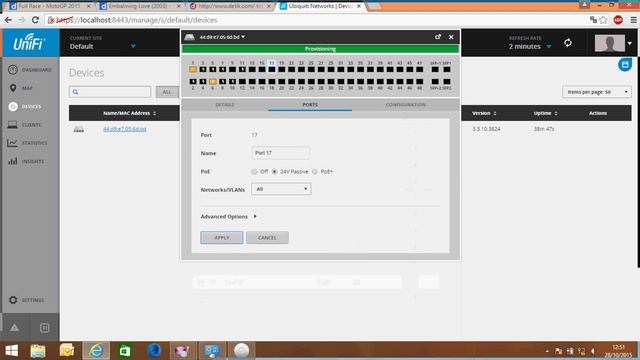Close the device properties panel

click(451, 37)
